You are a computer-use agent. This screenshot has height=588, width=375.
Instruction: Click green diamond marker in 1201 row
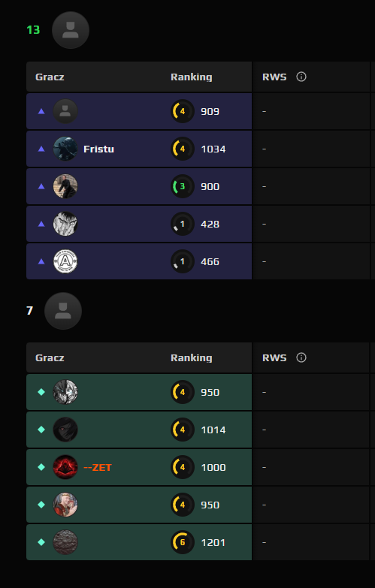click(x=41, y=542)
